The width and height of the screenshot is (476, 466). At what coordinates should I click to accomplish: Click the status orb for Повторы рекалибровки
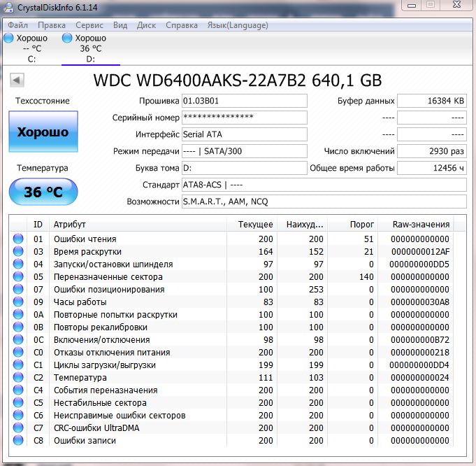[18, 327]
